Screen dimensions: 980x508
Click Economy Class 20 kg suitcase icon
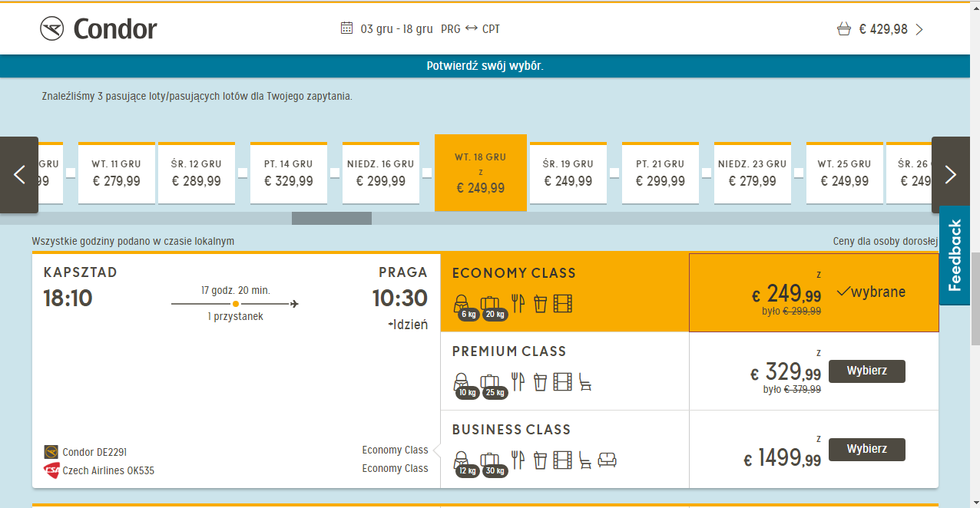[x=490, y=305]
